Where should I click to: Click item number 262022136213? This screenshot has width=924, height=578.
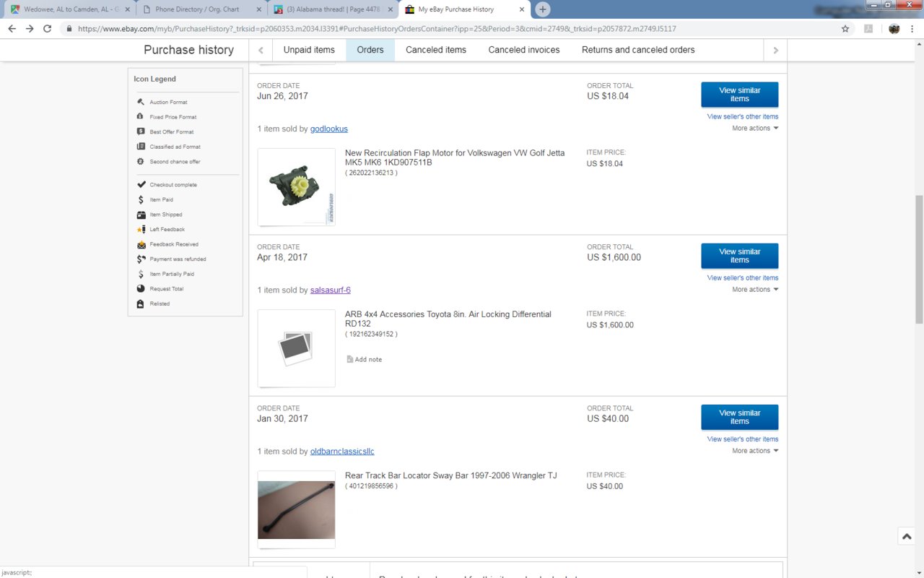tap(371, 173)
